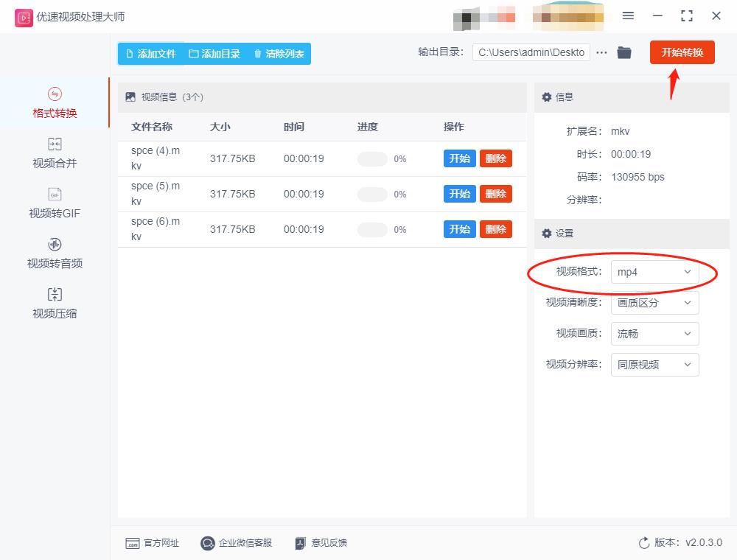Switch to the 视频压缩 sidebar tab
737x560 pixels.
point(55,304)
